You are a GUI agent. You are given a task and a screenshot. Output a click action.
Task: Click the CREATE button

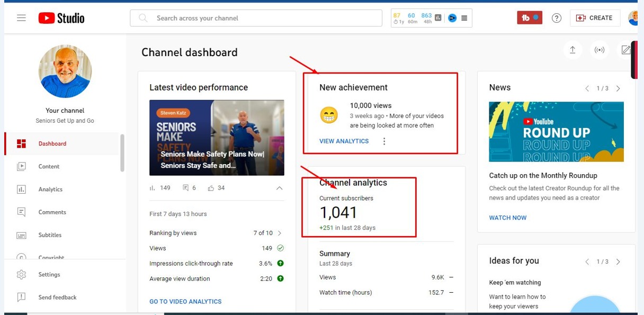595,18
